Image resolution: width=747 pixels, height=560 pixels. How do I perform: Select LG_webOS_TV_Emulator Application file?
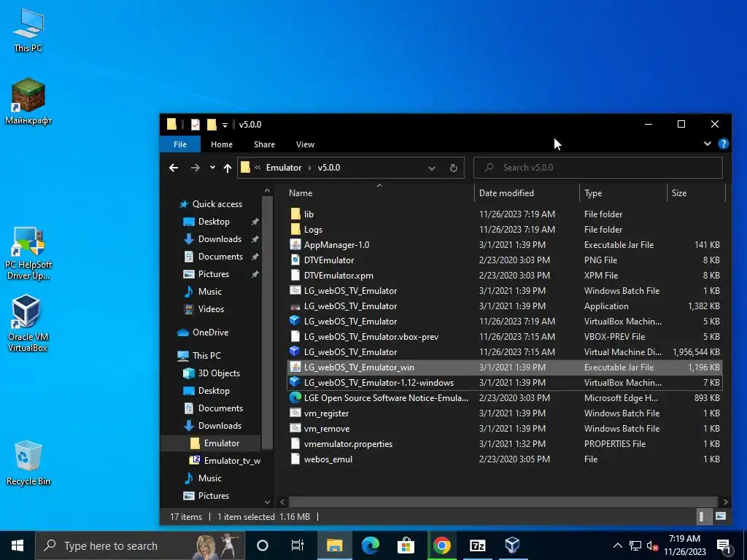(505, 306)
